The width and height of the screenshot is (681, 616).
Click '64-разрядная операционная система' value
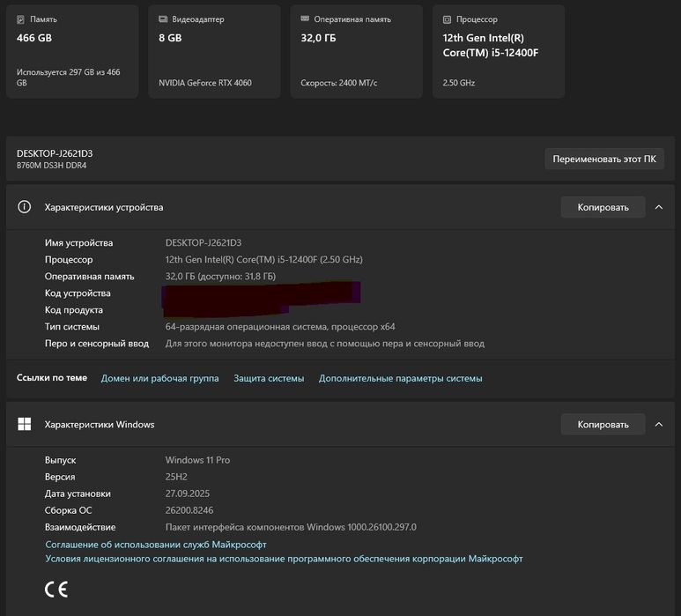pyautogui.click(x=280, y=326)
